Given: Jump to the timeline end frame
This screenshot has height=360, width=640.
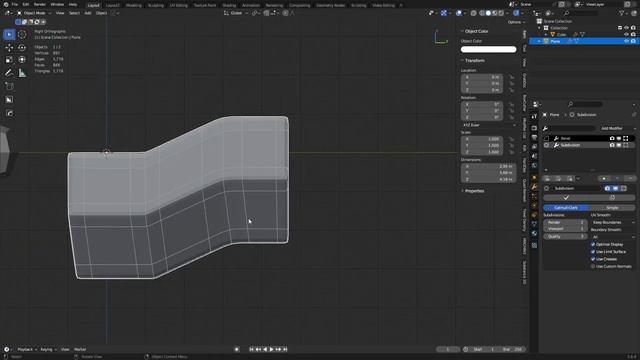Looking at the screenshot, I should coord(285,349).
